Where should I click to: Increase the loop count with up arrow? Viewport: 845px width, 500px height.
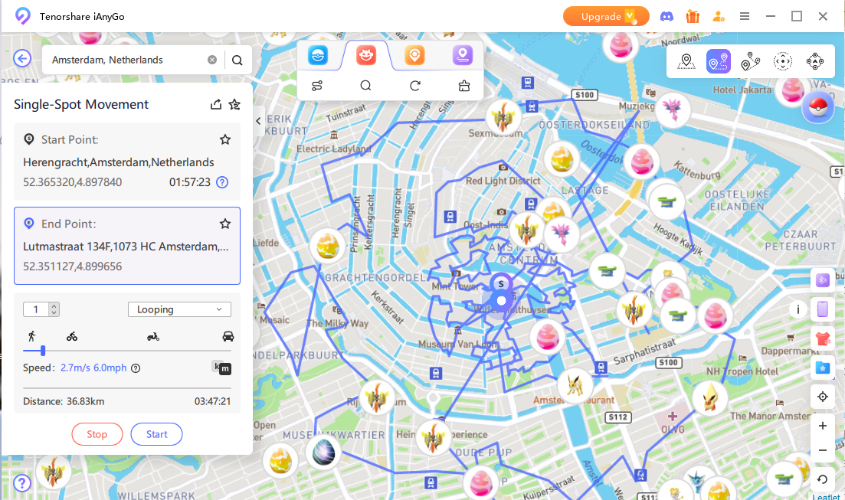(x=53, y=306)
